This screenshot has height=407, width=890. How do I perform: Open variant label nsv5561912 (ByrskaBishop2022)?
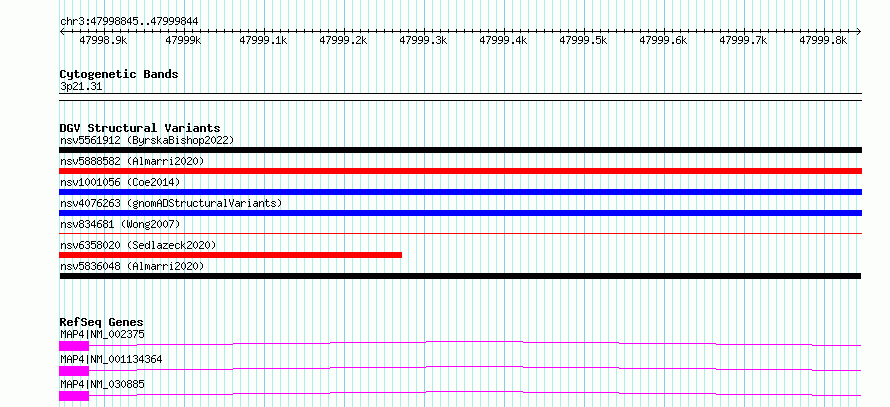tap(147, 140)
